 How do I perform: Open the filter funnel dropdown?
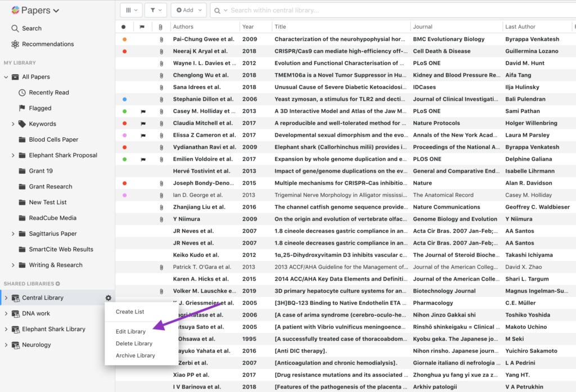pos(155,10)
